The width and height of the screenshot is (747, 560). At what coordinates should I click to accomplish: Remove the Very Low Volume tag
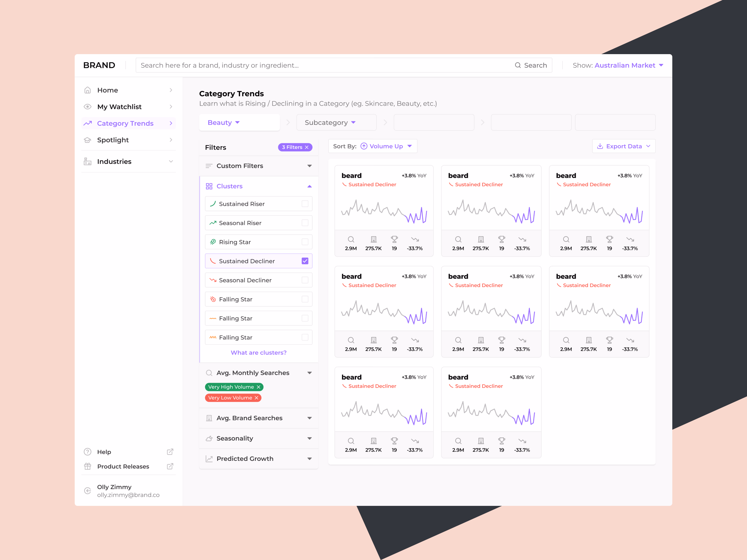point(256,398)
